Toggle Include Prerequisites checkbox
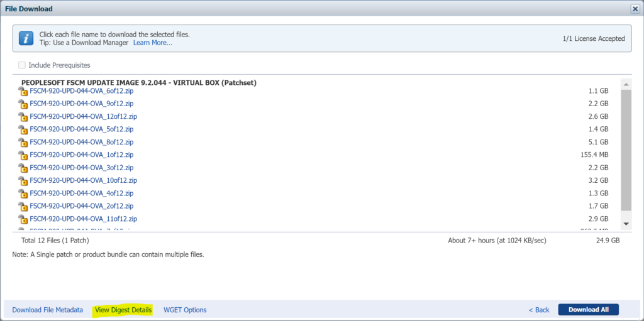This screenshot has width=644, height=321. click(x=22, y=65)
